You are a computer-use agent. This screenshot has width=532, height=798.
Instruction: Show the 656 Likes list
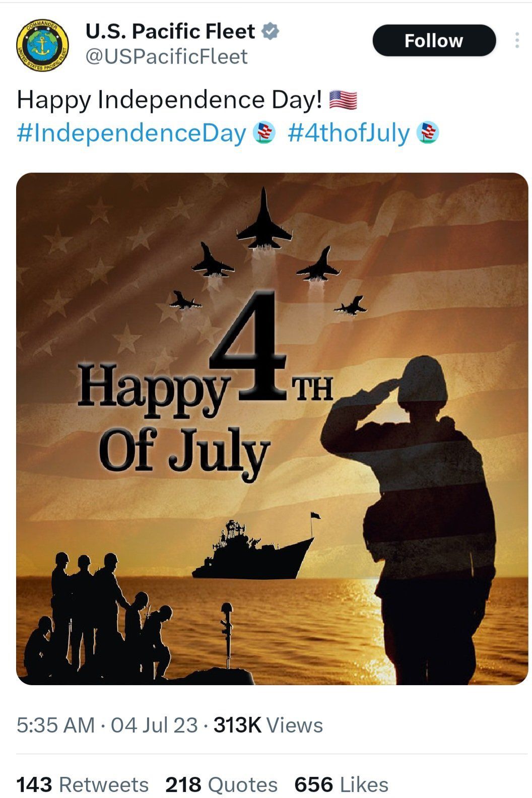tap(342, 784)
